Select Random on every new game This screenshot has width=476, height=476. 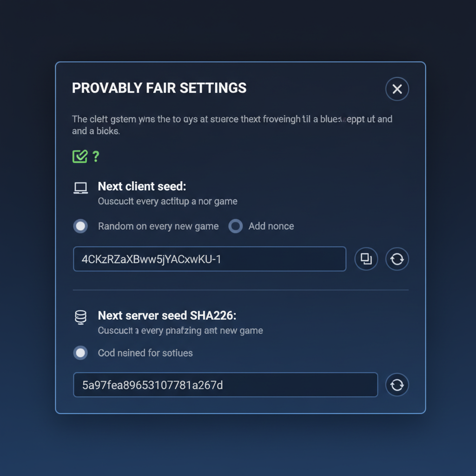(80, 226)
